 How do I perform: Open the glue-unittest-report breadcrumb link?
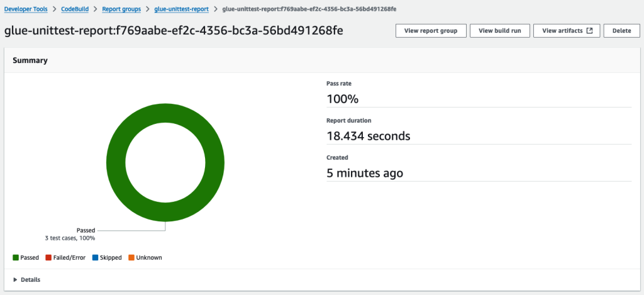[x=182, y=9]
